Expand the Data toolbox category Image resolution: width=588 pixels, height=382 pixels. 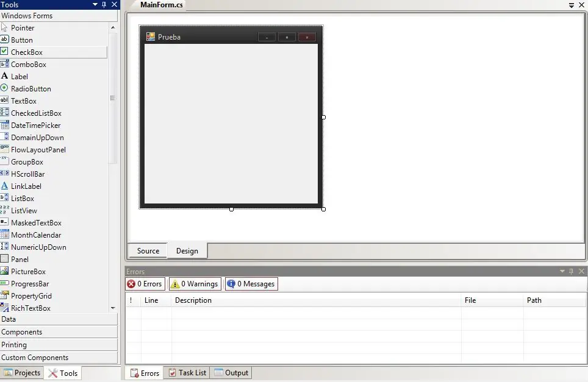(x=59, y=319)
